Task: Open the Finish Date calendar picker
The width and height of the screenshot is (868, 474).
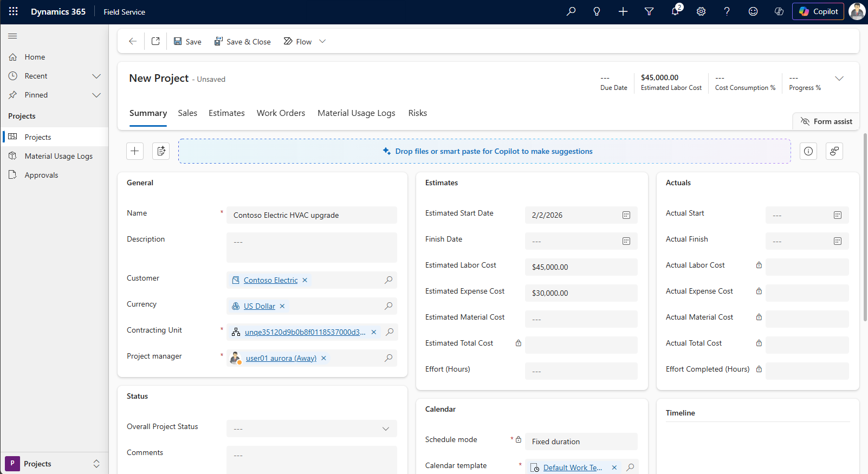Action: coord(626,241)
